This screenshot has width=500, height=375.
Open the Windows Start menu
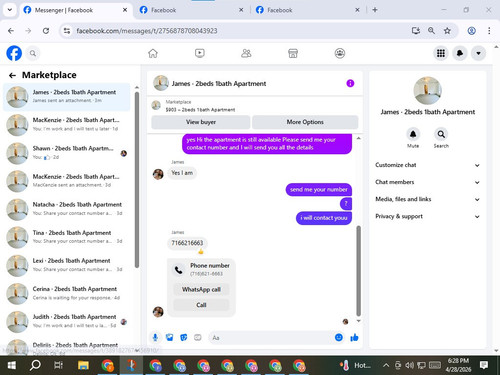click(11, 365)
